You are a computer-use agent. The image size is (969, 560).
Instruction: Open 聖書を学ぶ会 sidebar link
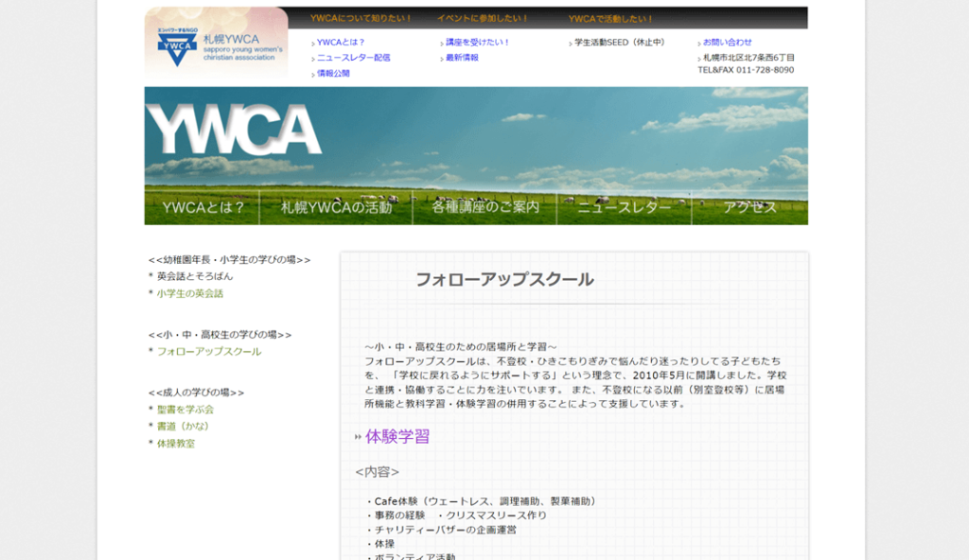coord(185,410)
